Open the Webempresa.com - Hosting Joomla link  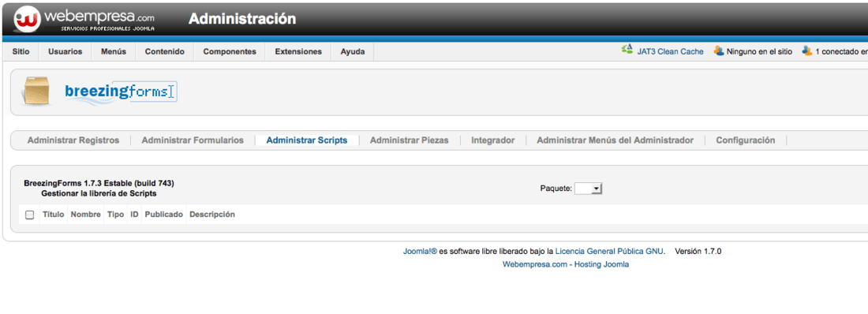[566, 265]
